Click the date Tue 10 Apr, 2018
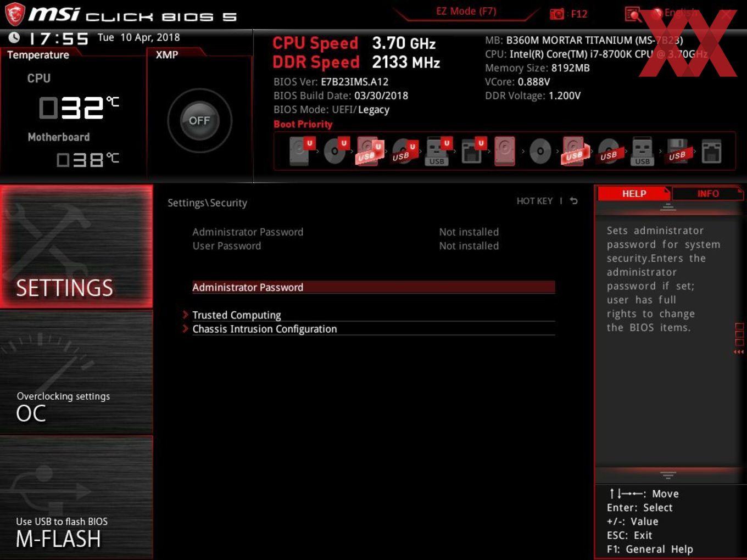 [x=139, y=37]
